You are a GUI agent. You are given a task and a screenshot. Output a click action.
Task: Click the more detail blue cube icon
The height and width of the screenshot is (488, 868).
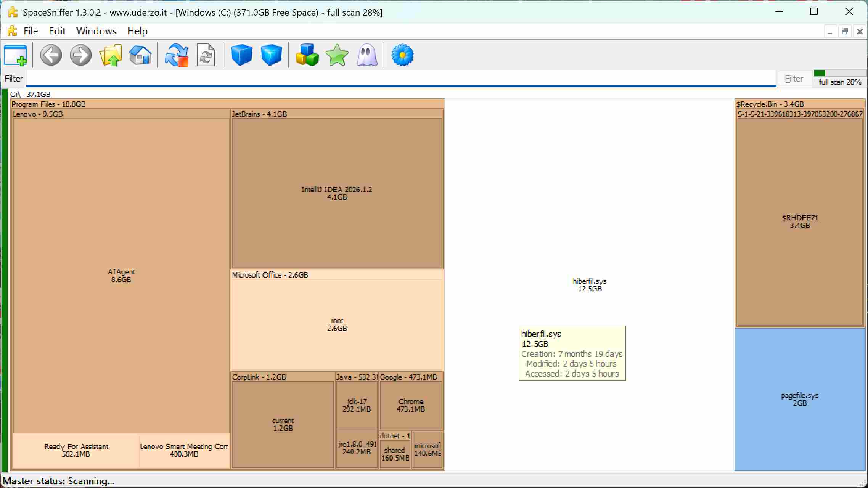point(271,55)
